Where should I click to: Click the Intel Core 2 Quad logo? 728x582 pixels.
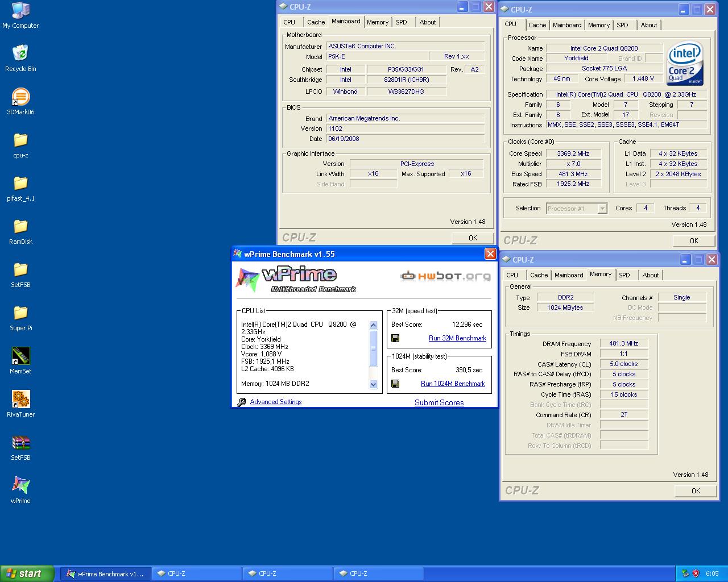pos(685,63)
